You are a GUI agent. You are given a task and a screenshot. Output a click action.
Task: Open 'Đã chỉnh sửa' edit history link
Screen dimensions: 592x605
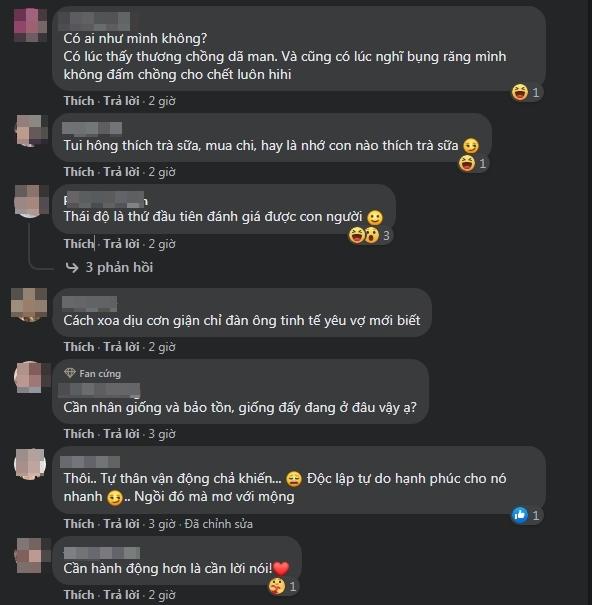point(219,524)
